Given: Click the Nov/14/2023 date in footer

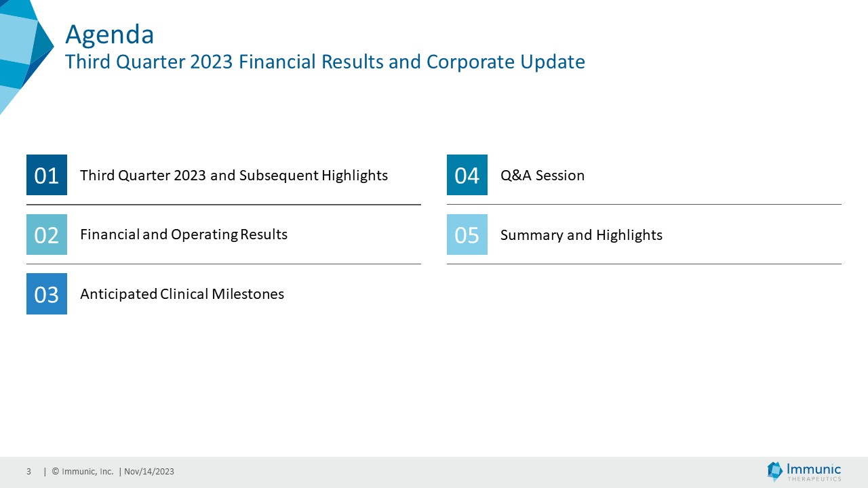Looking at the screenshot, I should [149, 472].
